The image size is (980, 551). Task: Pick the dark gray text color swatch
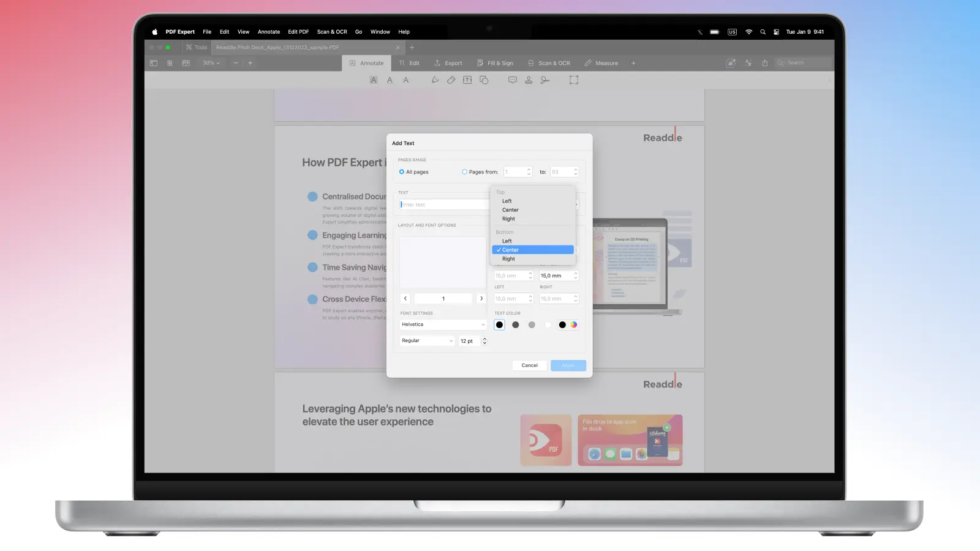516,325
